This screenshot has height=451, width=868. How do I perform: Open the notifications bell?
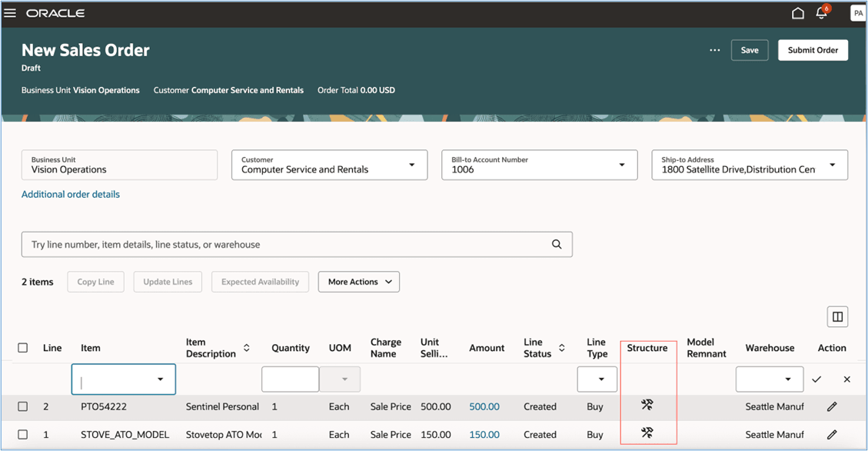tap(821, 13)
